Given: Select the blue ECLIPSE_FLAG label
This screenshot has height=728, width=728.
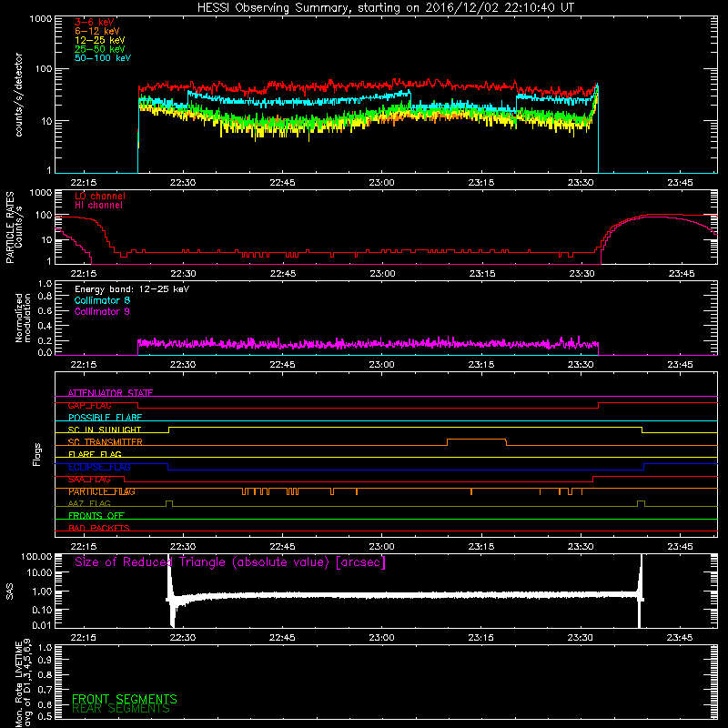Looking at the screenshot, I should 99,467.
